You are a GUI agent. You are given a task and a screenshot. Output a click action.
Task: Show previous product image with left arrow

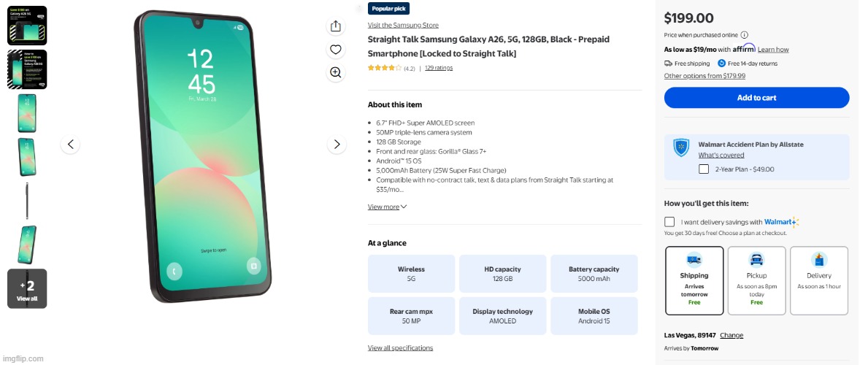coord(70,145)
